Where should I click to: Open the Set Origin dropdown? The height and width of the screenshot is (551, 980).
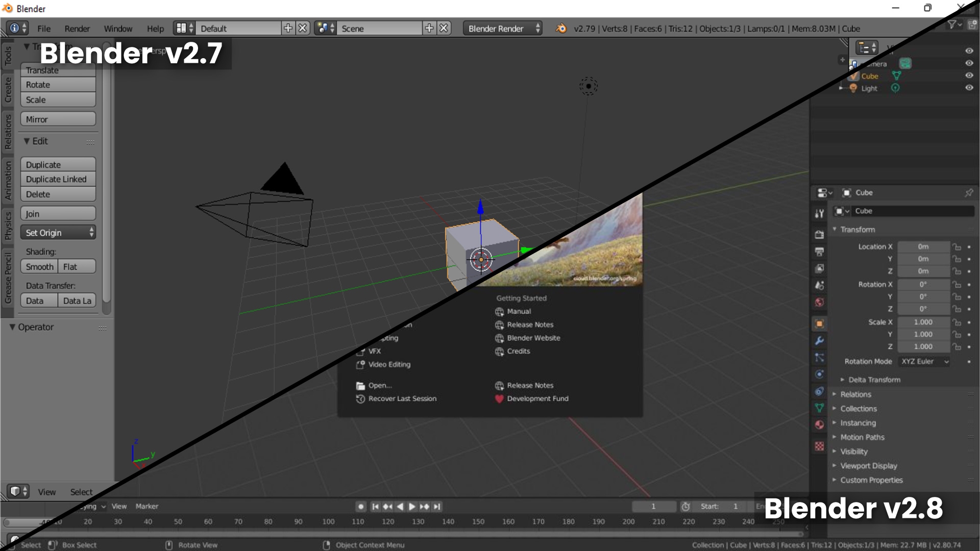[58, 233]
